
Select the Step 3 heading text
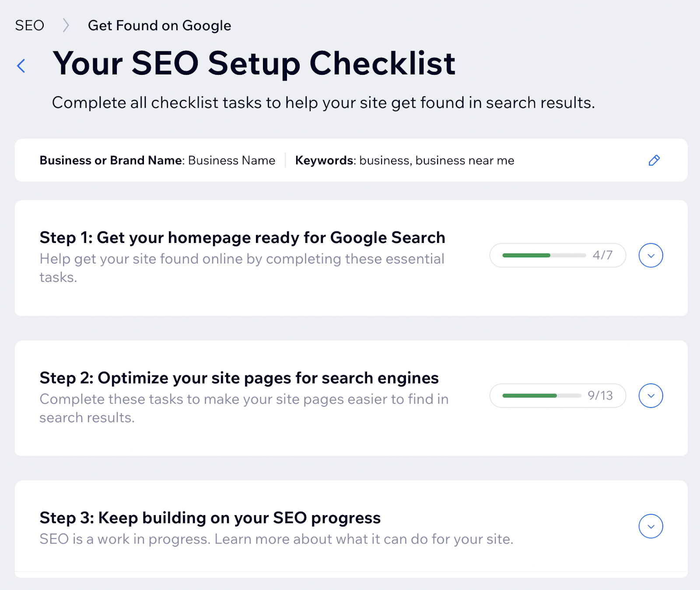(210, 518)
